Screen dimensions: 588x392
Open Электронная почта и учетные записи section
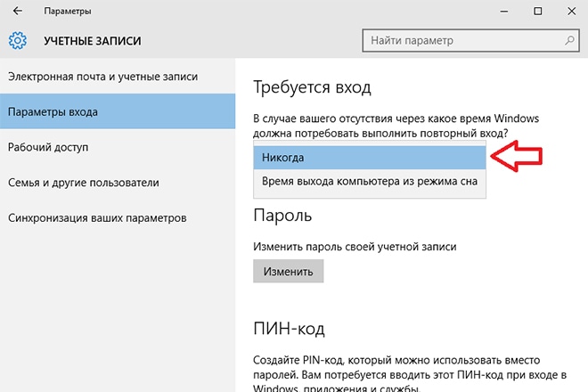[x=102, y=78]
